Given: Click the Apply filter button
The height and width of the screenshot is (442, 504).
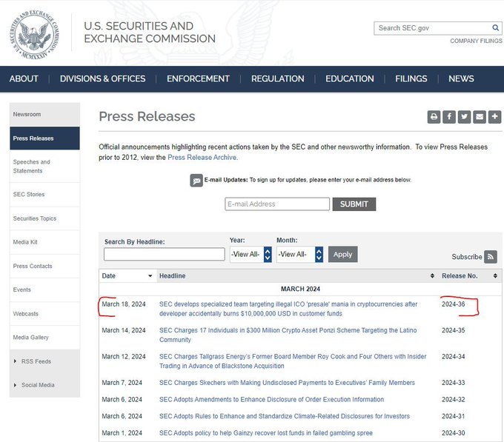Looking at the screenshot, I should pos(342,254).
